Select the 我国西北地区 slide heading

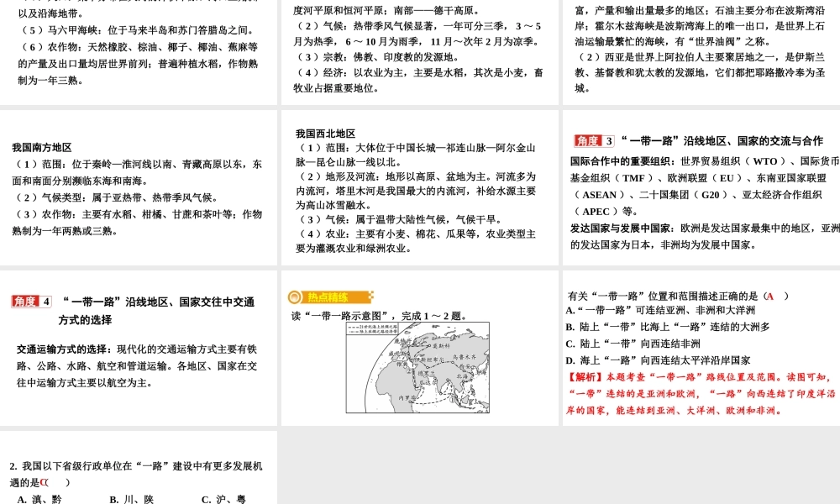(x=325, y=134)
